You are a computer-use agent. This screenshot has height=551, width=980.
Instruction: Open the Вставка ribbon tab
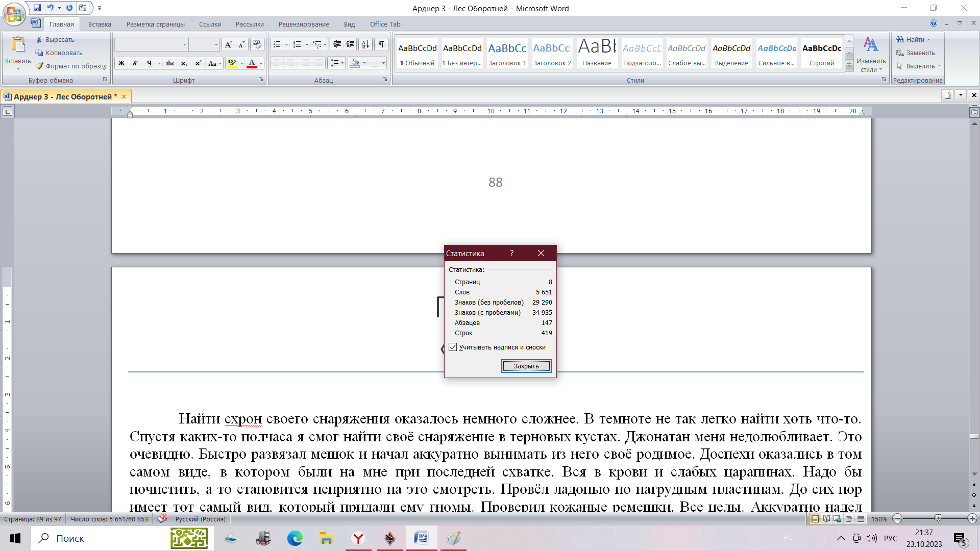(100, 24)
